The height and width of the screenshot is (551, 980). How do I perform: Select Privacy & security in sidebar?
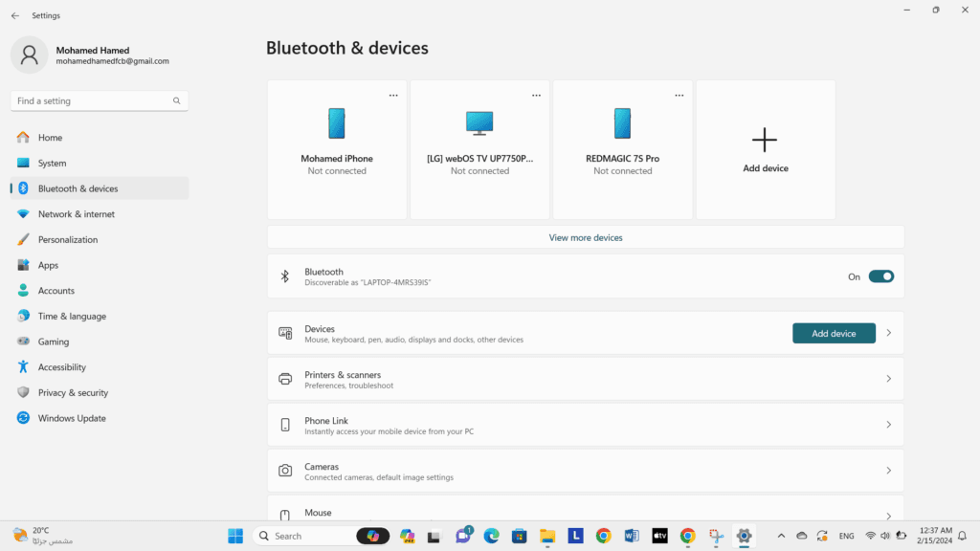click(x=73, y=393)
